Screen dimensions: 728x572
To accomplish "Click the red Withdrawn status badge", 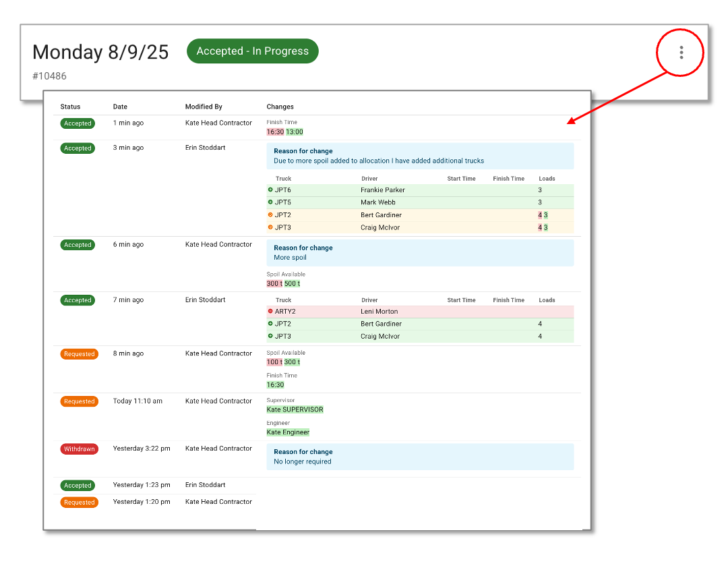I will click(80, 449).
